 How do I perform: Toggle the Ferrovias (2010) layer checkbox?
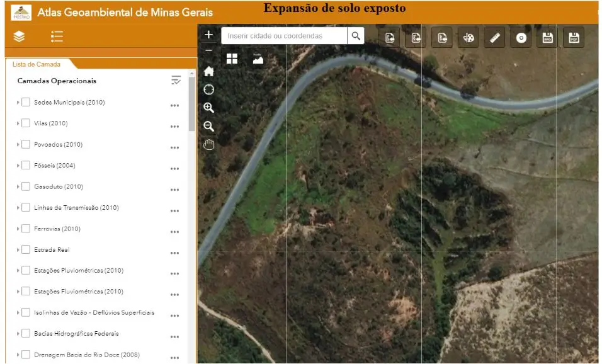(x=26, y=229)
